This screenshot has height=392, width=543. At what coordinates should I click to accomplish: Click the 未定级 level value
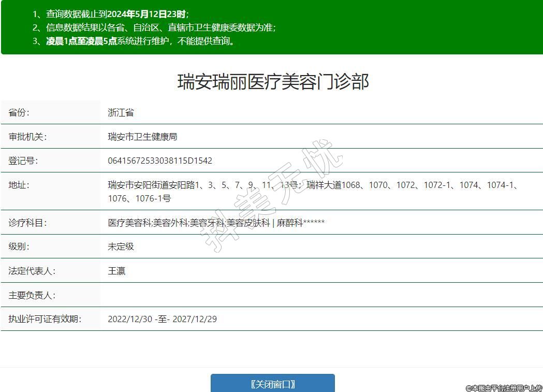(x=121, y=246)
